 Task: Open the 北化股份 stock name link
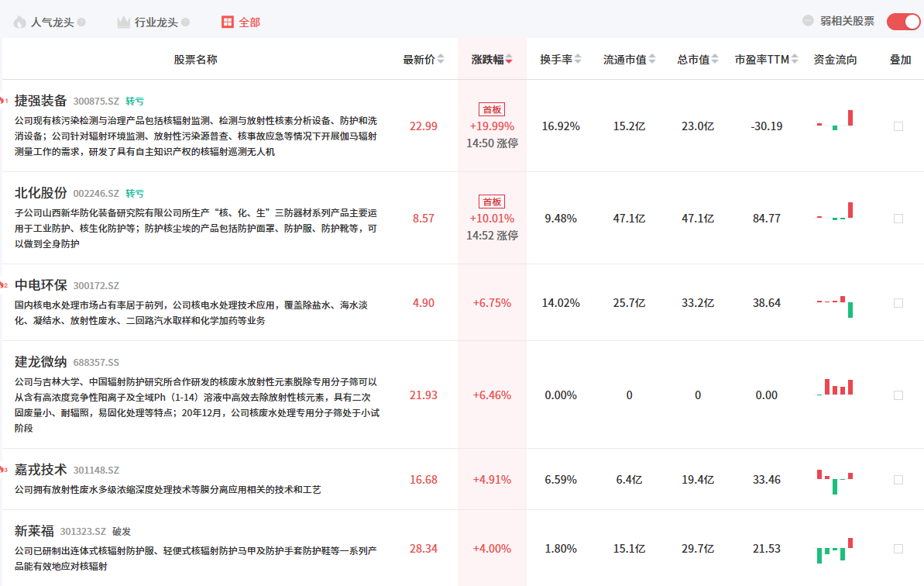pos(41,193)
